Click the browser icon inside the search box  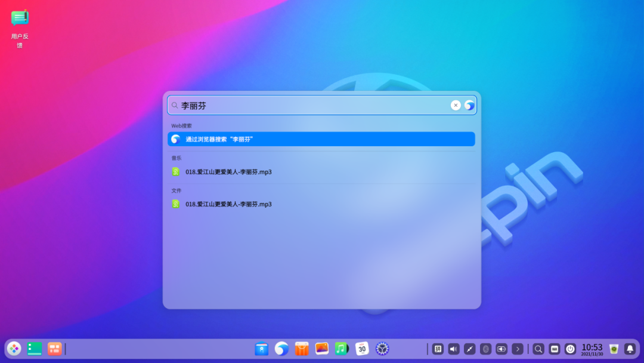pyautogui.click(x=469, y=105)
